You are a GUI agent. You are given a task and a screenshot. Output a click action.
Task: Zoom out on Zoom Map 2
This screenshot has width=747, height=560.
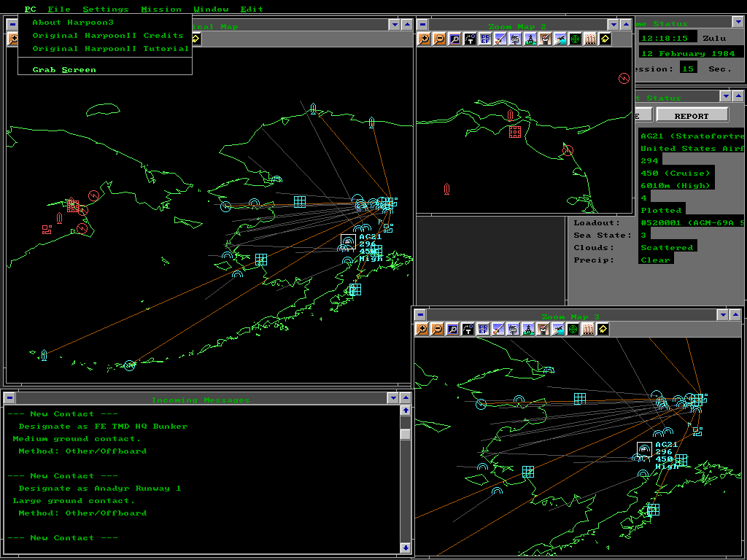tap(439, 39)
